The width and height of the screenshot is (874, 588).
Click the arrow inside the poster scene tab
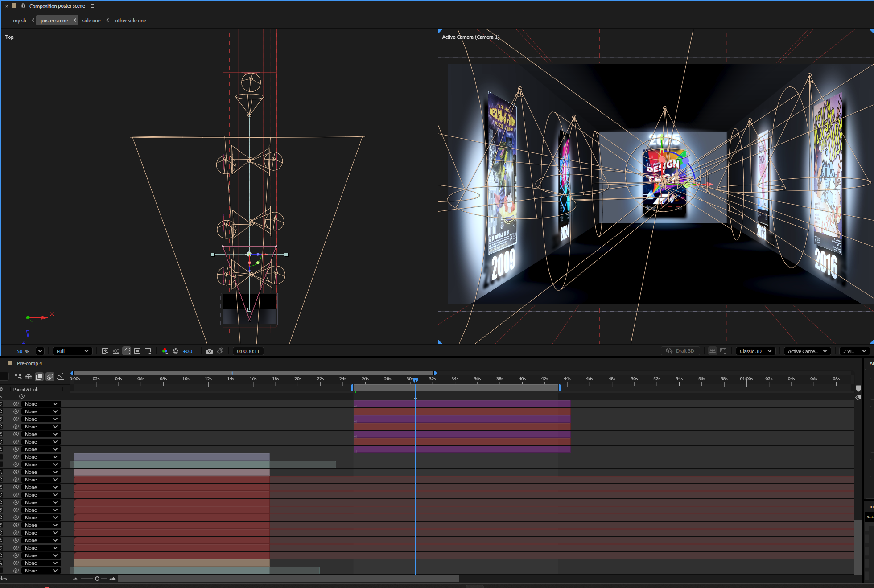[x=75, y=20]
